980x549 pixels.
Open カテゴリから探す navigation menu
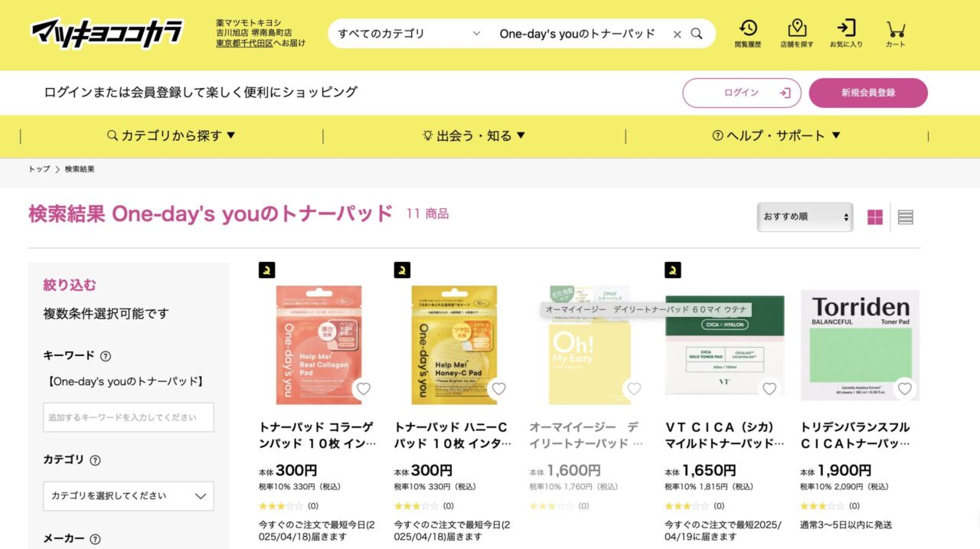tap(171, 136)
